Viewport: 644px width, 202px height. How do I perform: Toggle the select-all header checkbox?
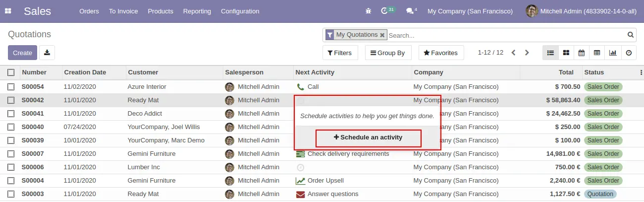pyautogui.click(x=11, y=72)
